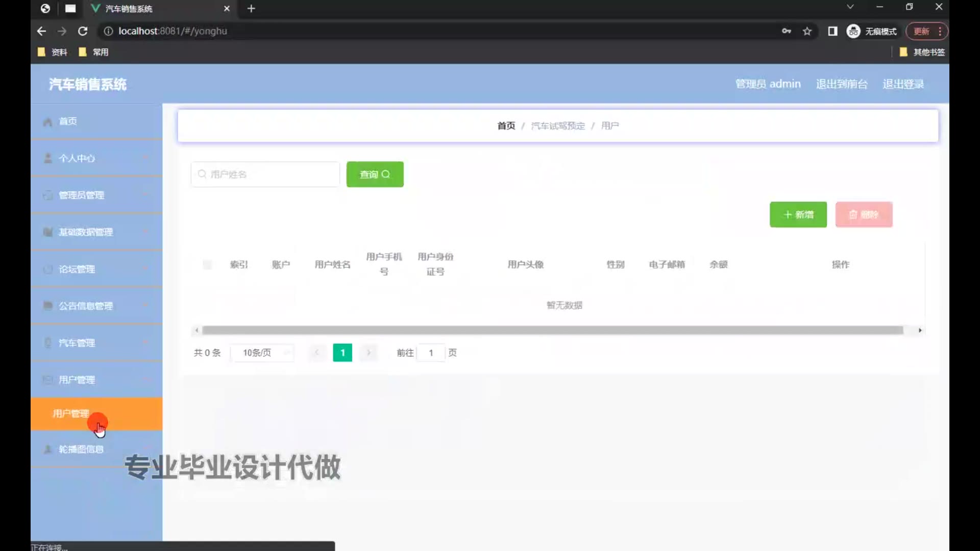The image size is (980, 551).
Task: Bookmark page using star icon
Action: coord(807,31)
